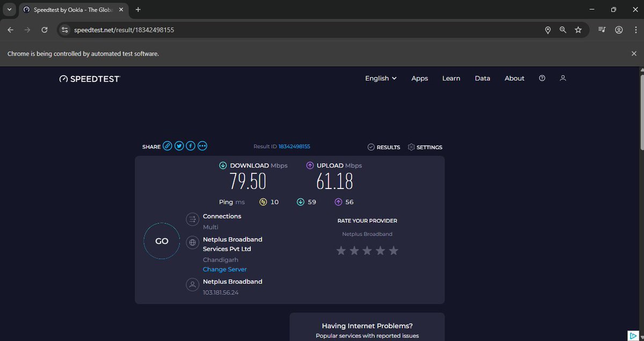Screen dimensions: 644x341
Task: Click the upload arrow icon next to 56
Action: pos(337,201)
